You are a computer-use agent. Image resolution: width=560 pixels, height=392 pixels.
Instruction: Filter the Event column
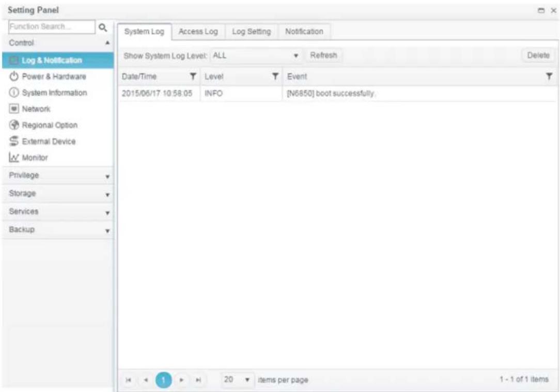pos(549,76)
